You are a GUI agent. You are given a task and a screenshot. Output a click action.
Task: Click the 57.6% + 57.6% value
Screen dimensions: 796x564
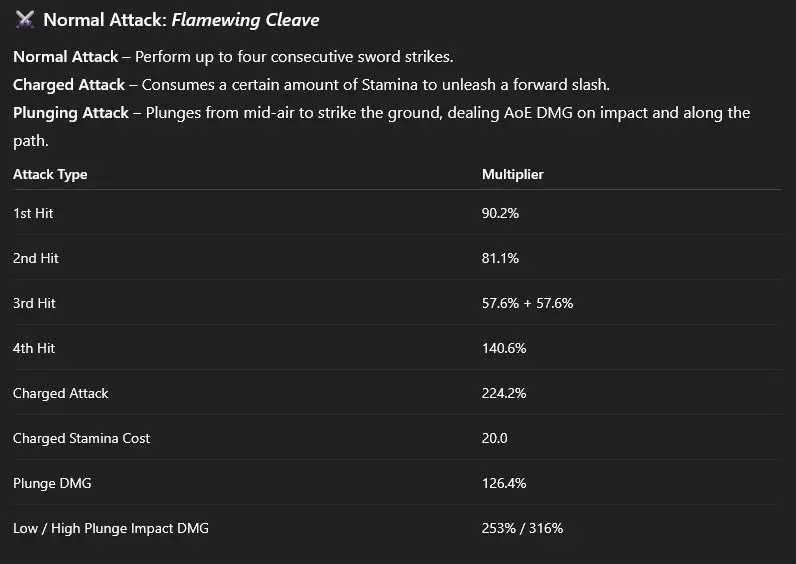pyautogui.click(x=527, y=303)
